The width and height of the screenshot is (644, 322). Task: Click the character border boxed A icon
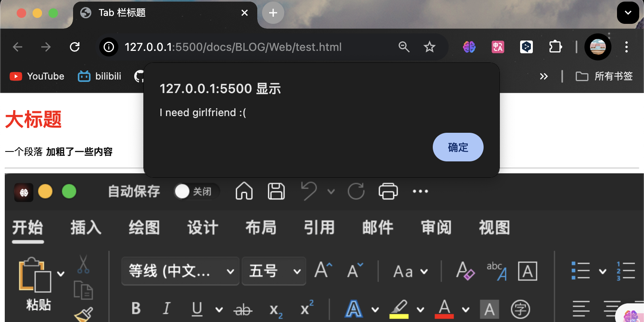pyautogui.click(x=528, y=272)
